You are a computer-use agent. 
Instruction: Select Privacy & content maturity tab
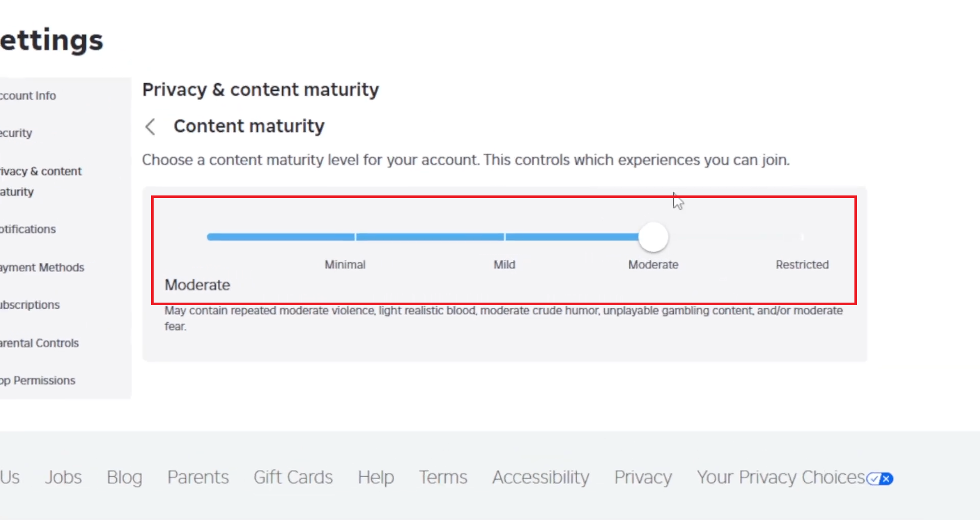point(41,181)
